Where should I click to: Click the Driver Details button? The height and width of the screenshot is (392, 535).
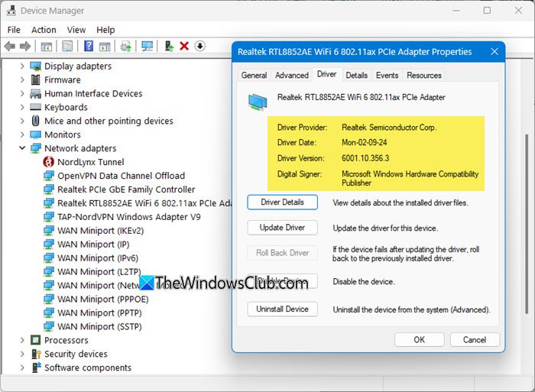282,202
